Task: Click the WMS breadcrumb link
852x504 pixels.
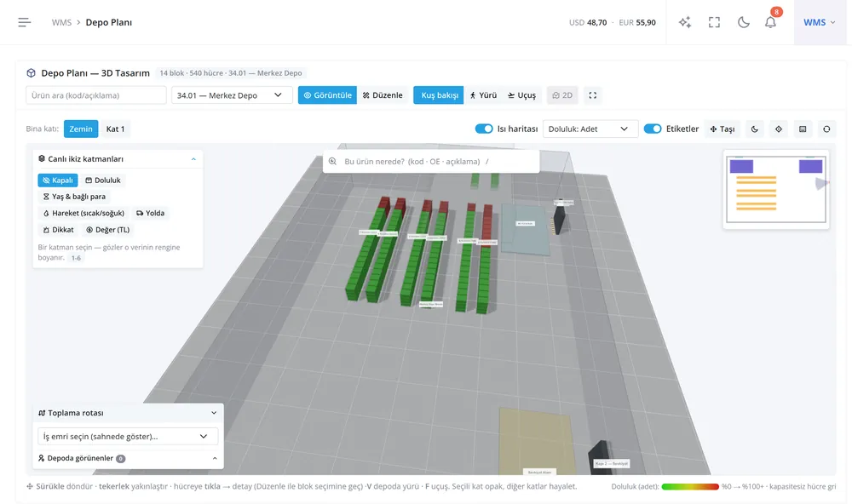Action: click(61, 22)
